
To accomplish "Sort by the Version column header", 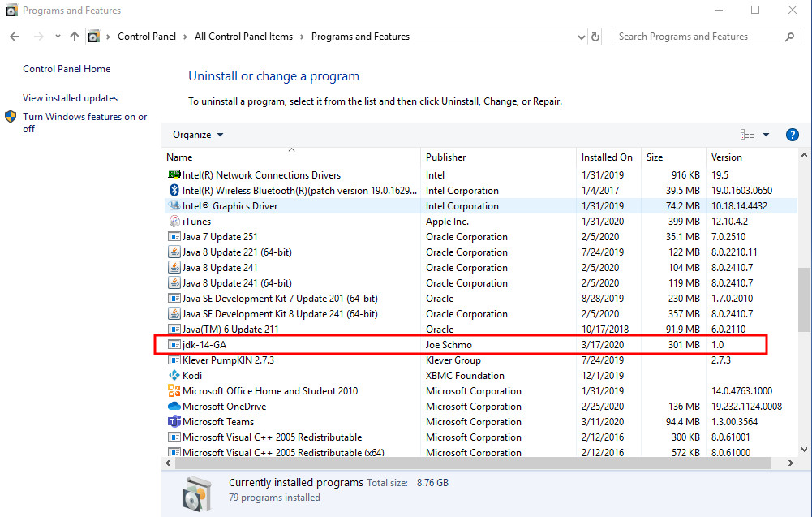I will click(x=751, y=157).
